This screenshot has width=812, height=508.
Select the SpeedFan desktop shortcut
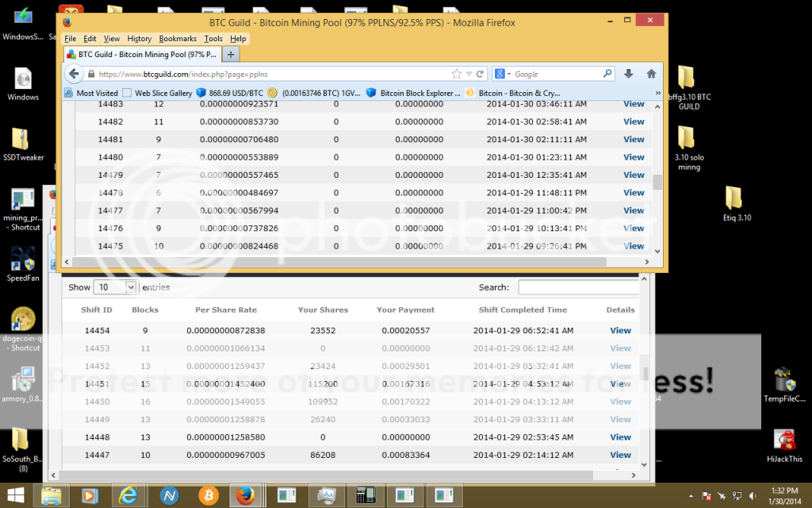pyautogui.click(x=23, y=265)
